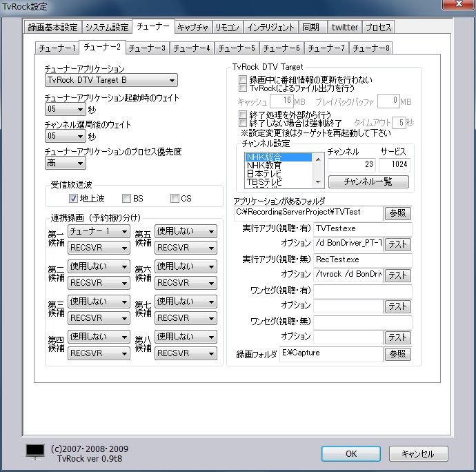This screenshot has width=476, height=472.
Task: Click テスト for ワンセグ(視聴・有) option
Action: tap(397, 306)
